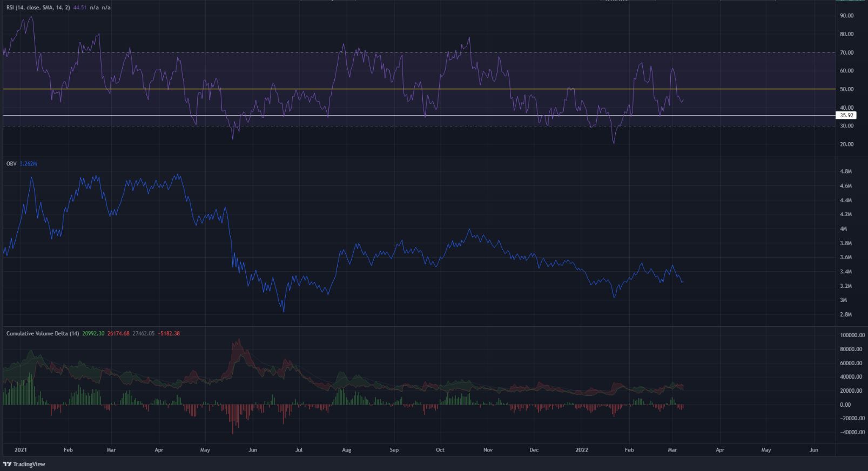The width and height of the screenshot is (868, 471).
Task: Click the 70.00 label on the RSI scale
Action: tap(846, 52)
